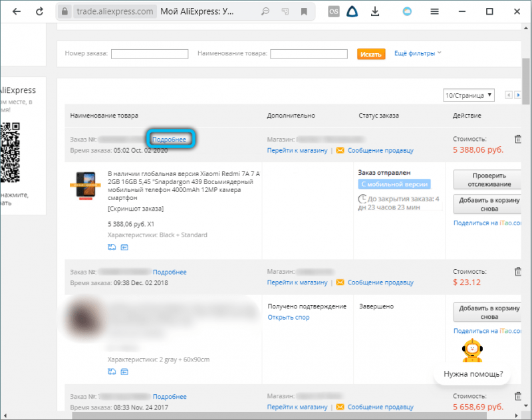Click the bookmark icon in address bar

(x=304, y=11)
